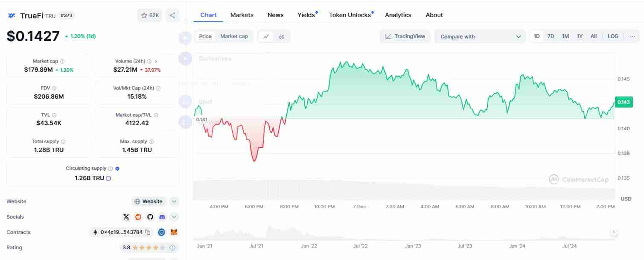Select the 7D time range

coord(551,36)
